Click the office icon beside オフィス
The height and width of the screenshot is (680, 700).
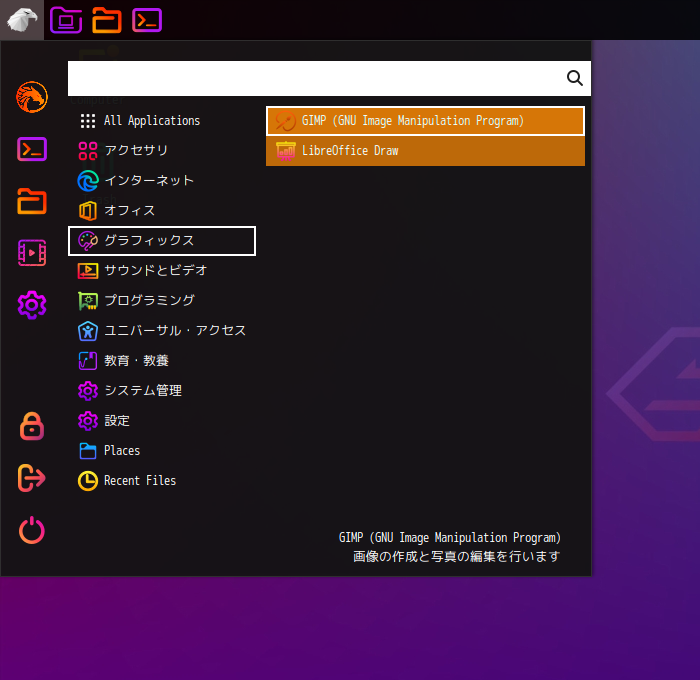tap(88, 211)
